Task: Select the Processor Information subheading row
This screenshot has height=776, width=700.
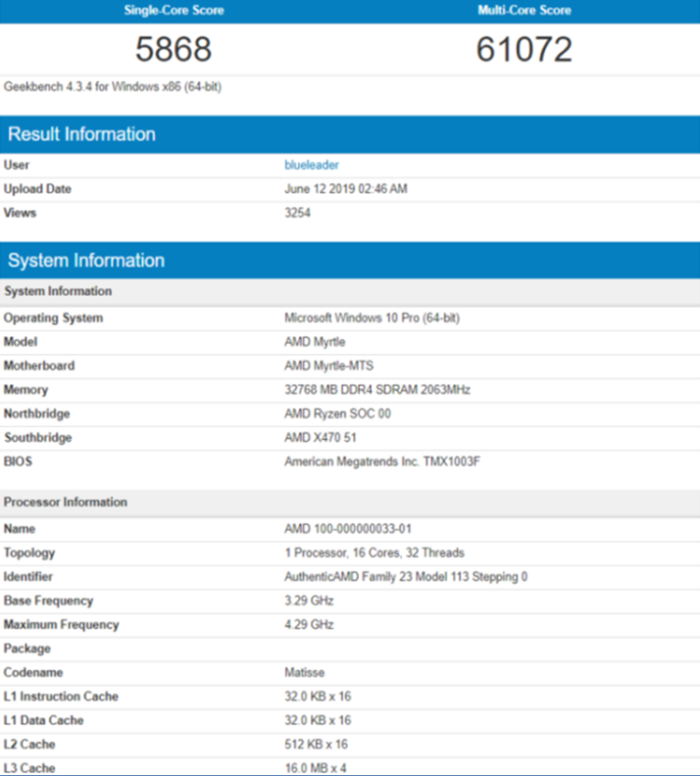Action: [65, 502]
